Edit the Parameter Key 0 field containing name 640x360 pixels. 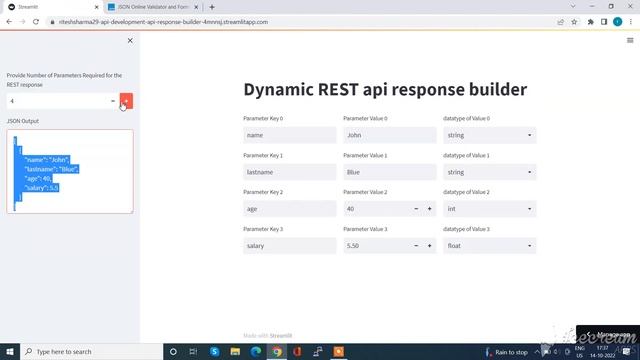[x=290, y=135]
